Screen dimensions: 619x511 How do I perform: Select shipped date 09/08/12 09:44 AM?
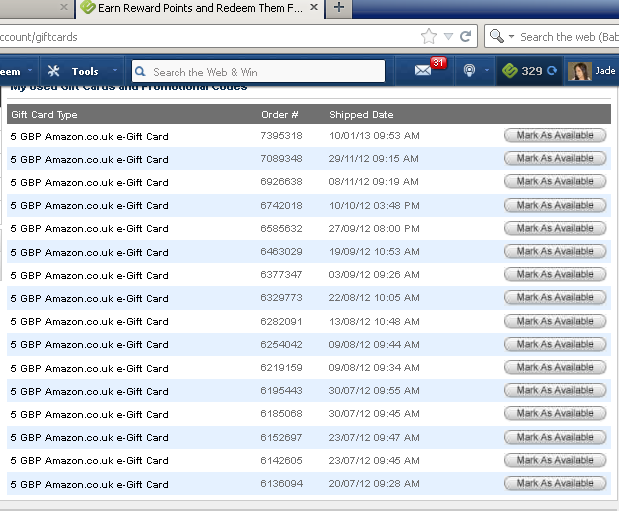tap(374, 345)
